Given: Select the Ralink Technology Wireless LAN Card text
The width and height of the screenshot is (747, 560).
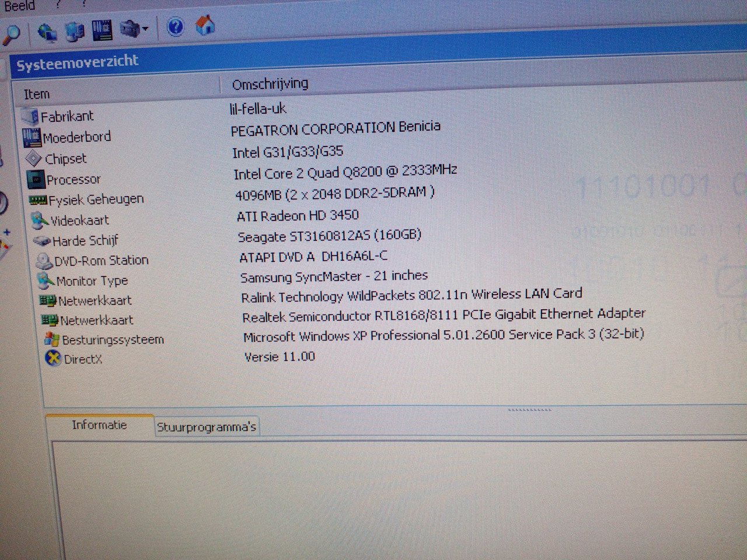Looking at the screenshot, I should (411, 295).
